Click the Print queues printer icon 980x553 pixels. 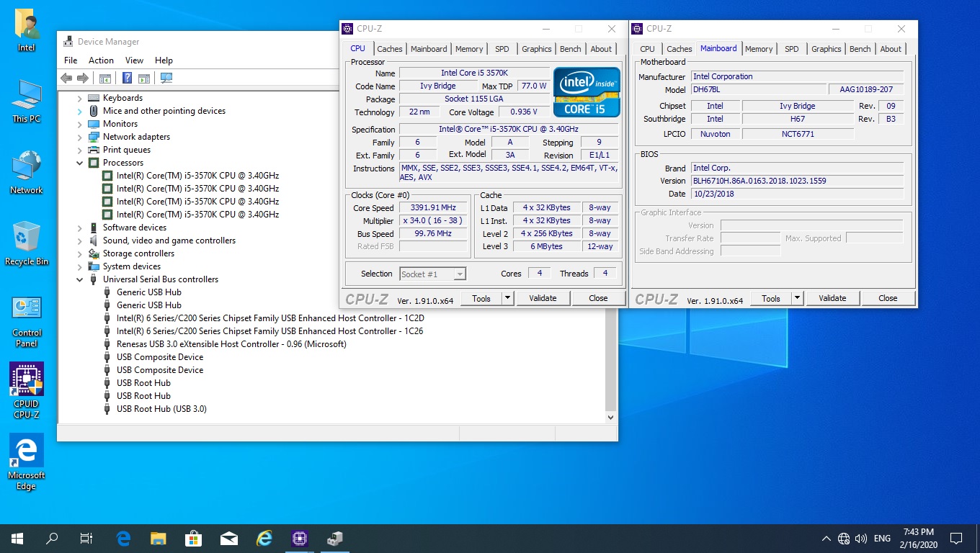(x=94, y=150)
